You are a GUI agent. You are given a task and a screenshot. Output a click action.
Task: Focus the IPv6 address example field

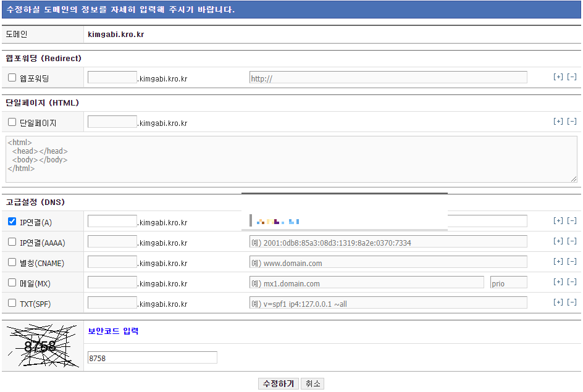pyautogui.click(x=388, y=241)
